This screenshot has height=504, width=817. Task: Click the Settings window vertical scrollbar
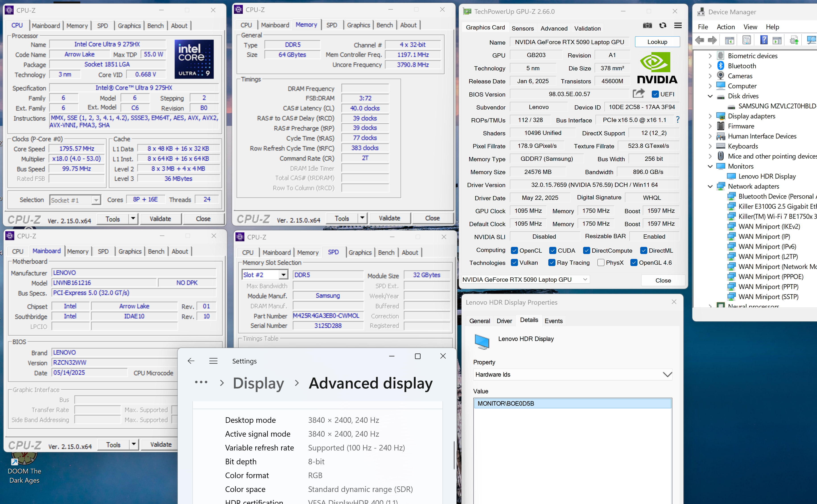click(x=454, y=455)
